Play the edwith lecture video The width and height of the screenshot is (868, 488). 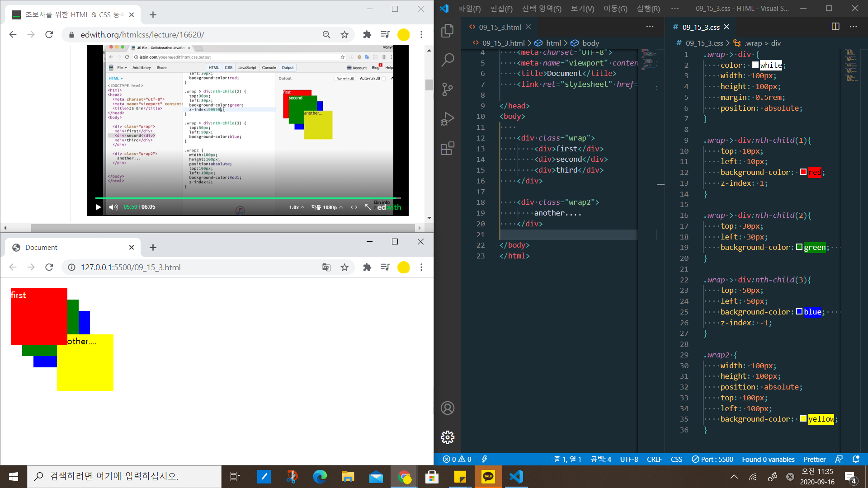click(98, 207)
